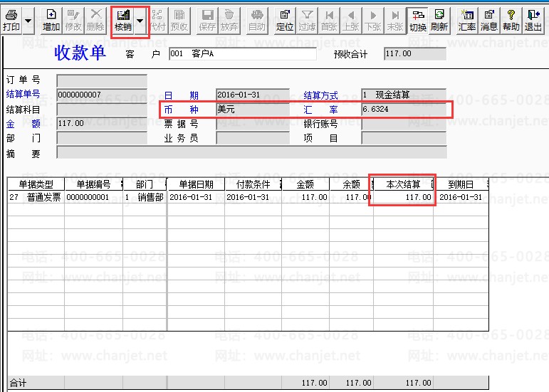Screen dimensions: 549x392
Task: Click the 结算方式 field 现金结算
Action: (404, 95)
